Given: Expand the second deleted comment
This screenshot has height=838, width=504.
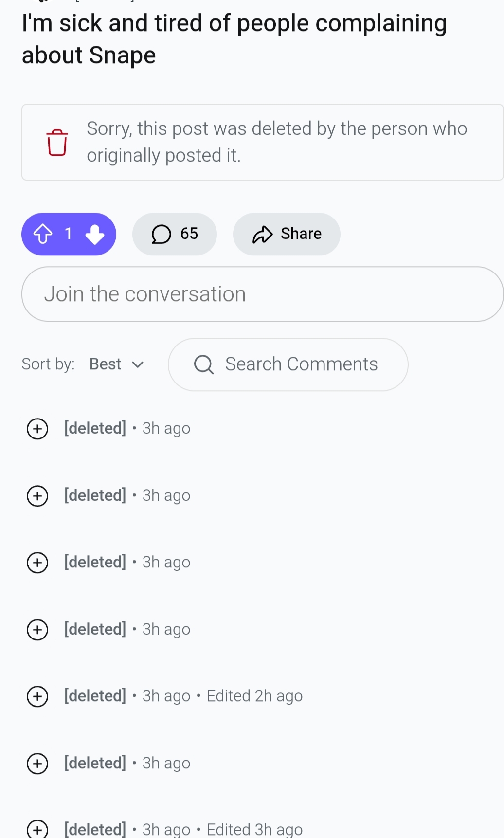Looking at the screenshot, I should point(37,496).
